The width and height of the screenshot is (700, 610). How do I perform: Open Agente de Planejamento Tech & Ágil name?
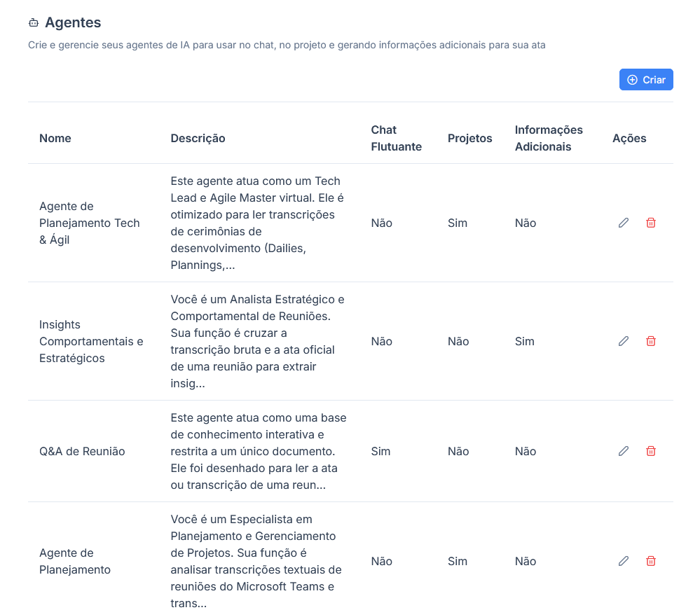pos(89,223)
